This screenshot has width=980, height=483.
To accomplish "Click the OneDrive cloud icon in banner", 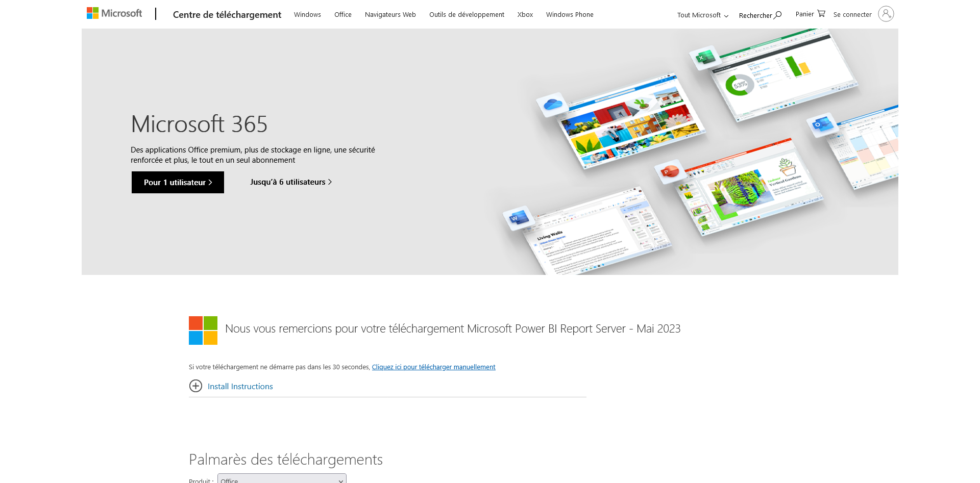I will 553,105.
